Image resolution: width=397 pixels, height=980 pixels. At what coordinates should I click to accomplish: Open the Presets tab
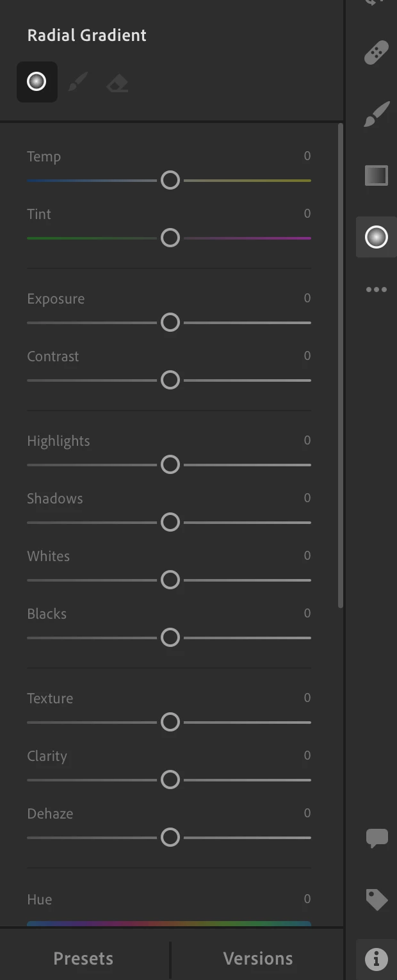(x=83, y=958)
